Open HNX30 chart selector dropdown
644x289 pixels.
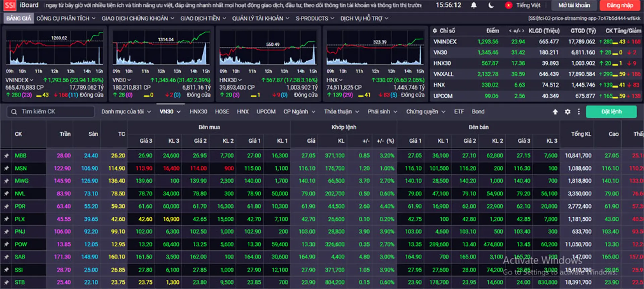230,80
